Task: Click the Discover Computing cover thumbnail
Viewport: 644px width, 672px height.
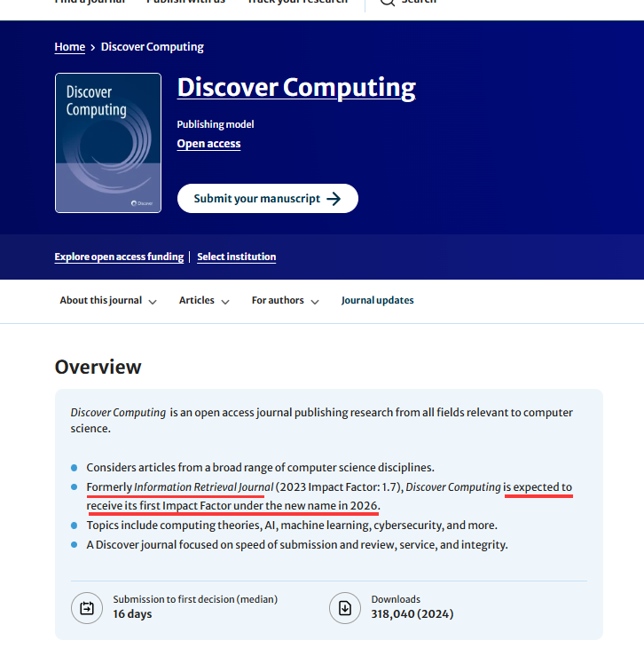Action: click(x=108, y=143)
